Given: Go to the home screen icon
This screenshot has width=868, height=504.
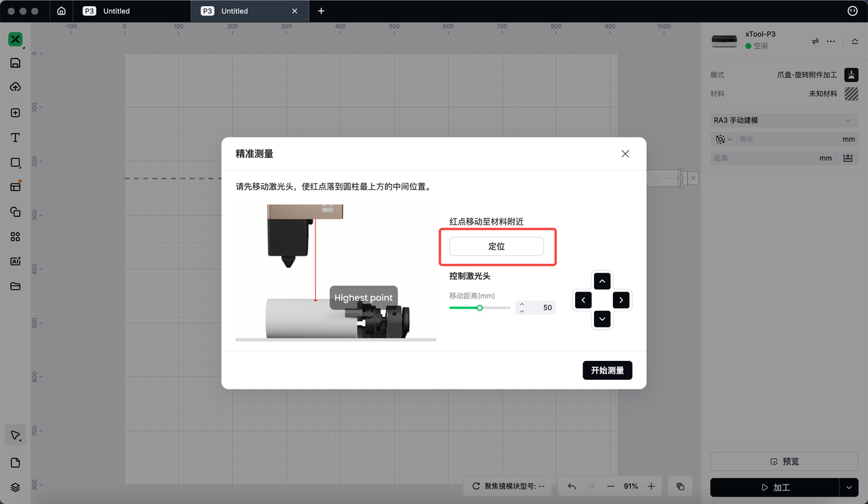Looking at the screenshot, I should [62, 11].
